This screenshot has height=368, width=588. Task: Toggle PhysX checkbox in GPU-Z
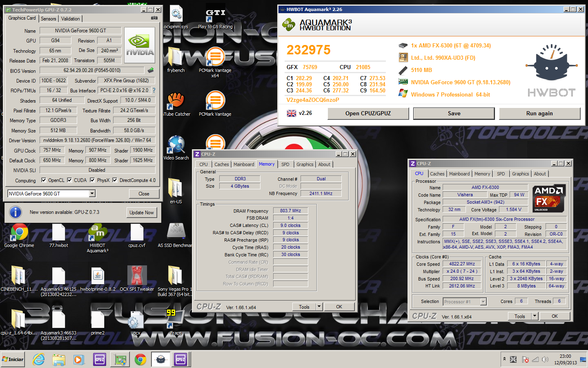(92, 180)
